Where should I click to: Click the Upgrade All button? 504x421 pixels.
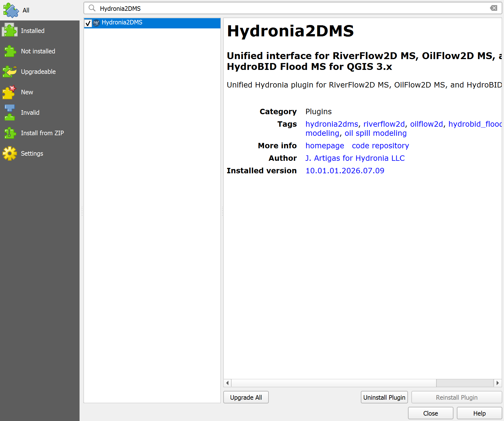[246, 397]
